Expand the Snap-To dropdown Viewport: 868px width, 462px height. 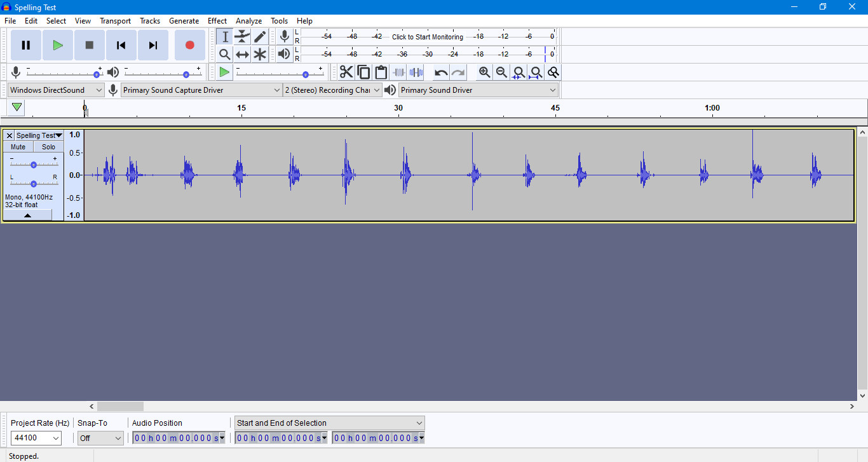pyautogui.click(x=100, y=438)
